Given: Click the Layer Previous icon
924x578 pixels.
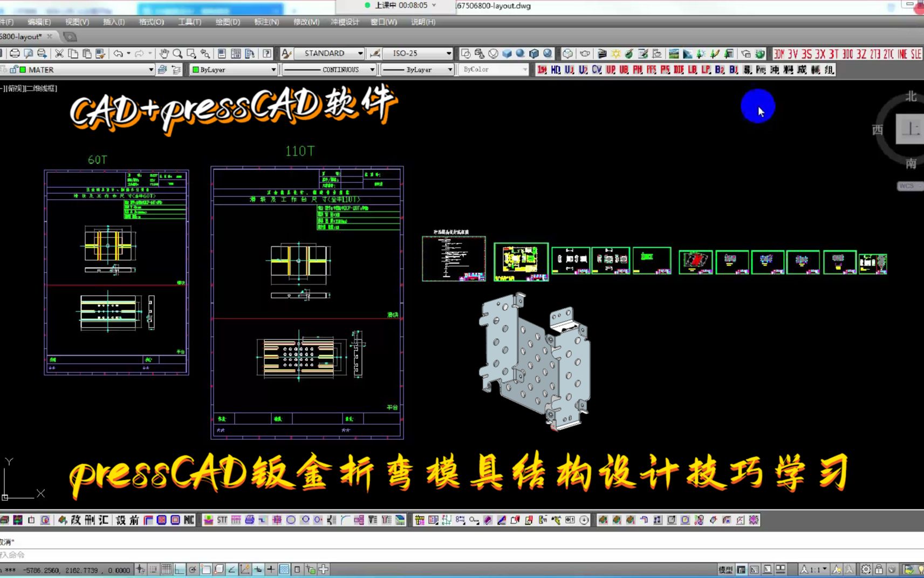Looking at the screenshot, I should click(x=176, y=70).
